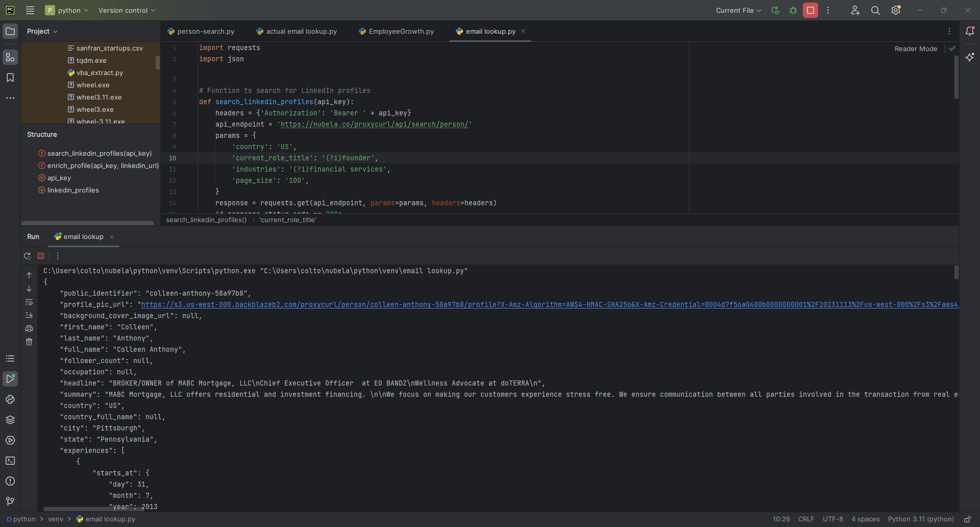Viewport: 980px width, 527px height.
Task: Open editor tabs options menu
Action: pos(949,31)
